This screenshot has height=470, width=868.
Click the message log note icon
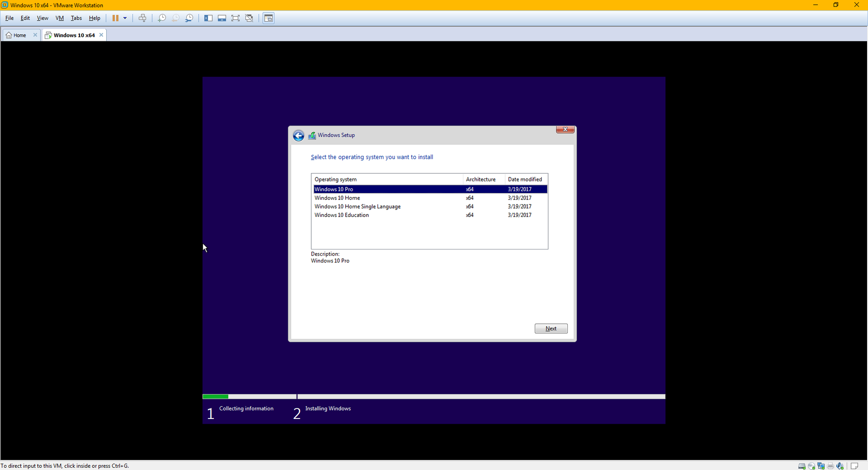click(x=855, y=466)
